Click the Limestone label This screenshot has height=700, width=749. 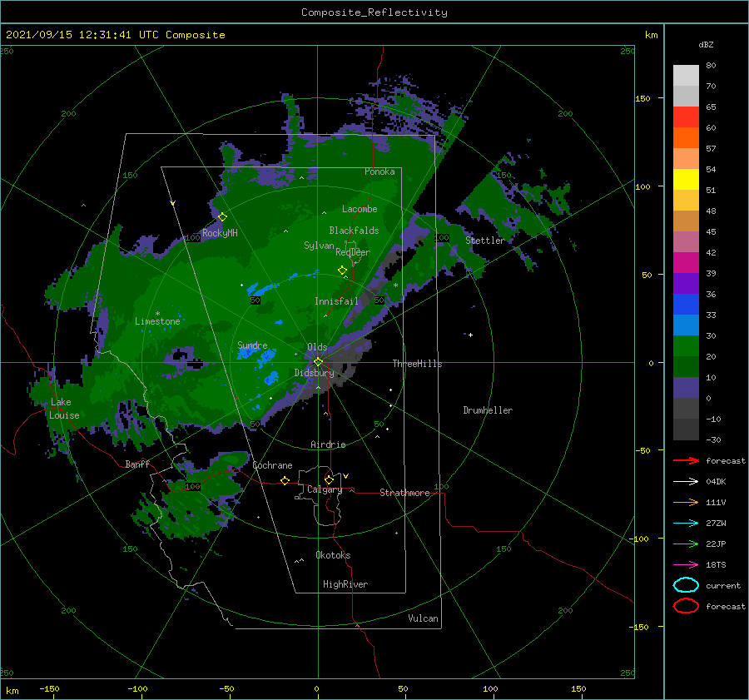pos(157,321)
